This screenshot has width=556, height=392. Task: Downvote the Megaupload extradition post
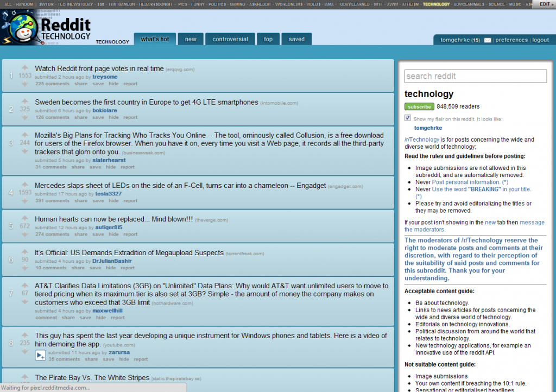point(24,268)
